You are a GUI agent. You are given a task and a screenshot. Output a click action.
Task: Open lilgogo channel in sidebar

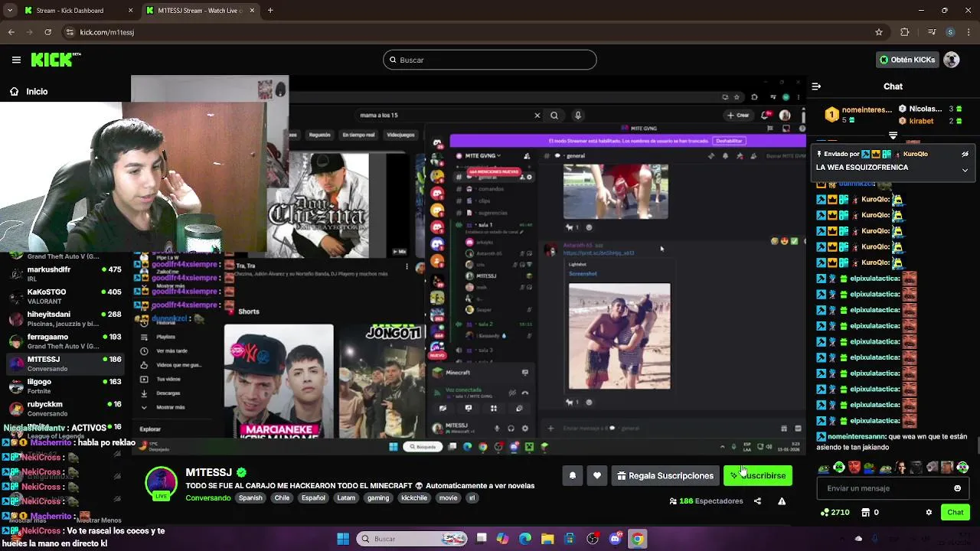point(64,386)
